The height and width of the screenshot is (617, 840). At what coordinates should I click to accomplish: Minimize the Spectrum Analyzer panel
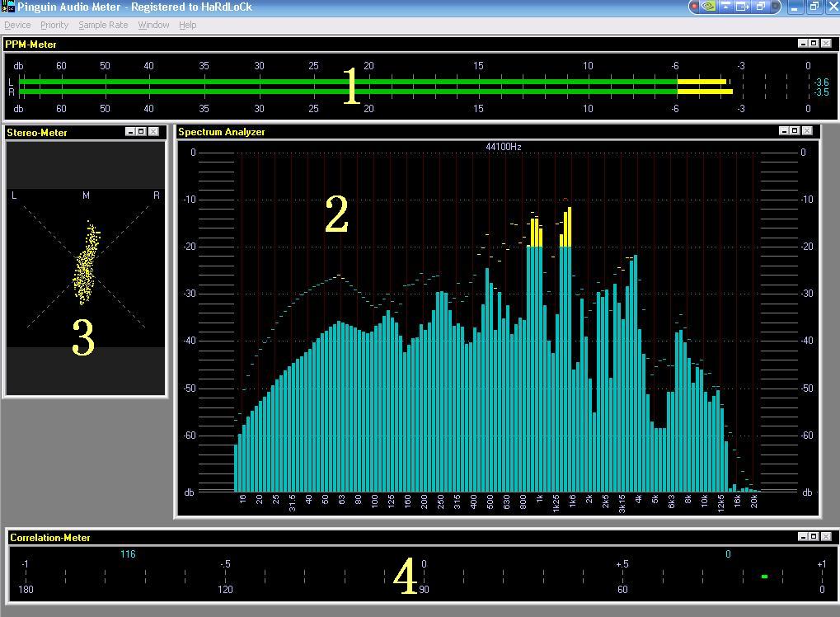pos(784,130)
